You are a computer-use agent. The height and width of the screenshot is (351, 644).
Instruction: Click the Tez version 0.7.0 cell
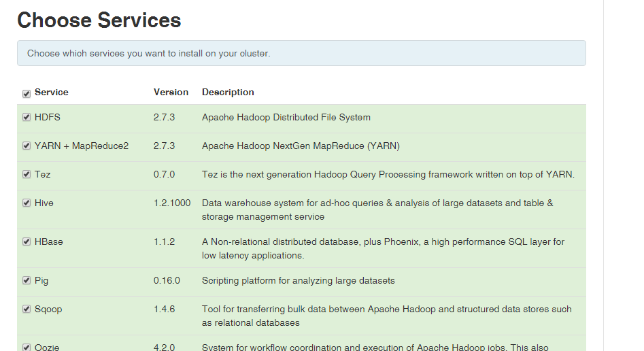pos(165,174)
